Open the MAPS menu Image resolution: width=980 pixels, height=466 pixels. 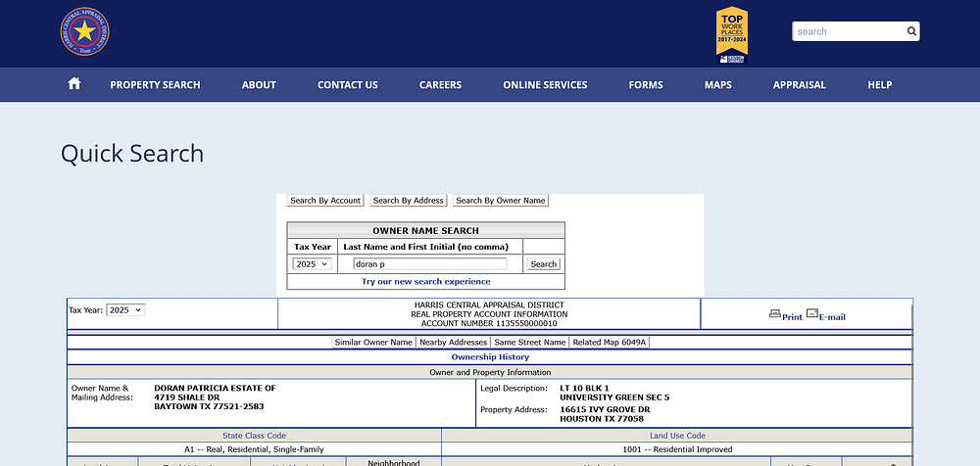[x=717, y=85]
